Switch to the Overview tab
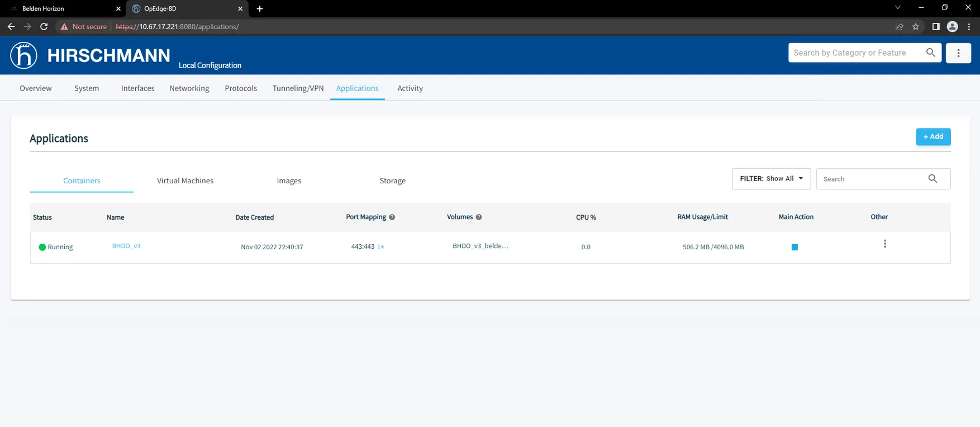This screenshot has width=980, height=427. point(36,88)
